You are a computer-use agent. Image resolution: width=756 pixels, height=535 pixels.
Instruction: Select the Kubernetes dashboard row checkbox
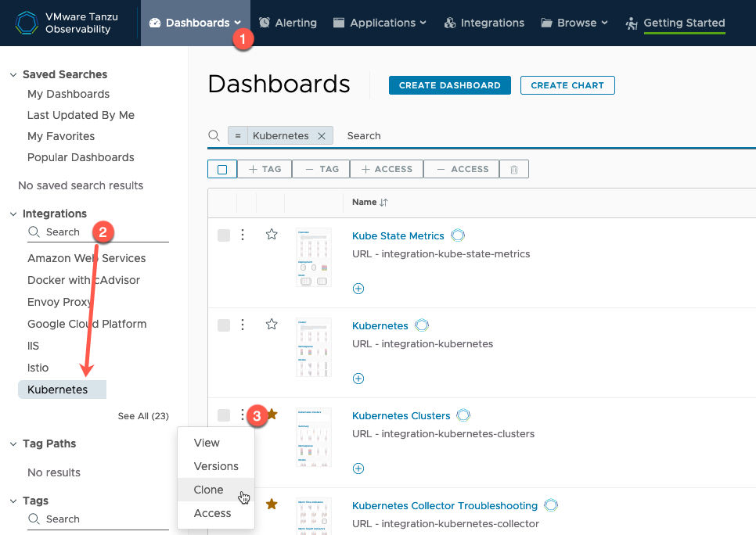pyautogui.click(x=224, y=325)
